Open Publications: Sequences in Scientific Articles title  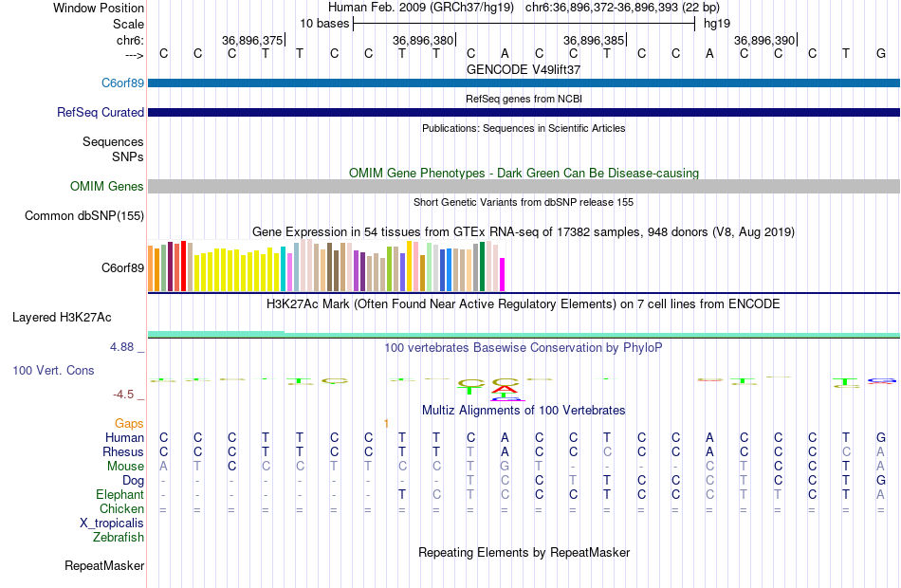click(524, 128)
